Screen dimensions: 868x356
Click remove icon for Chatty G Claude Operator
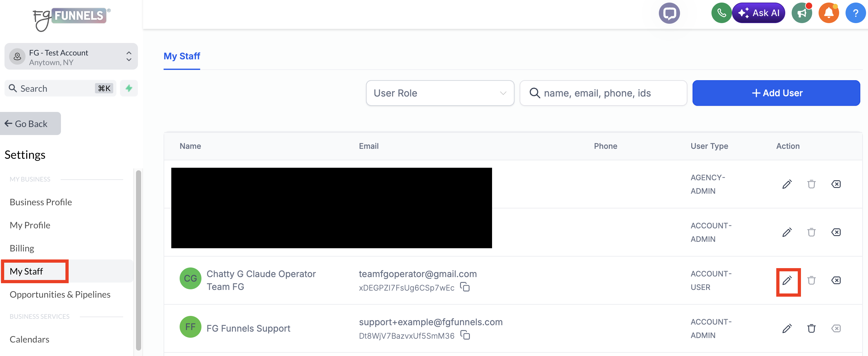(x=836, y=281)
